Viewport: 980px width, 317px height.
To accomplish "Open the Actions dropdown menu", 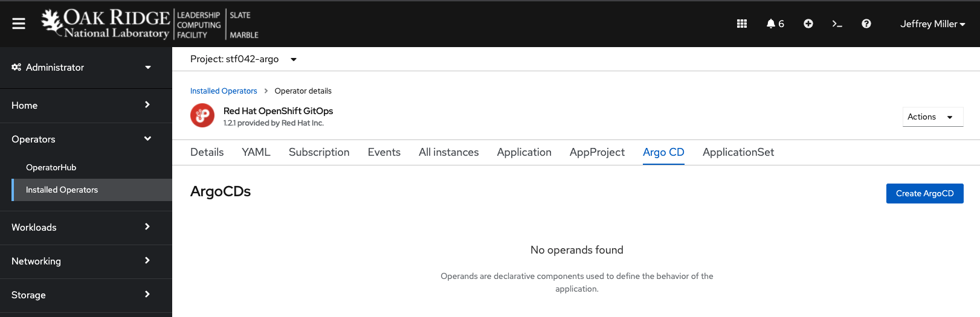I will [x=932, y=117].
